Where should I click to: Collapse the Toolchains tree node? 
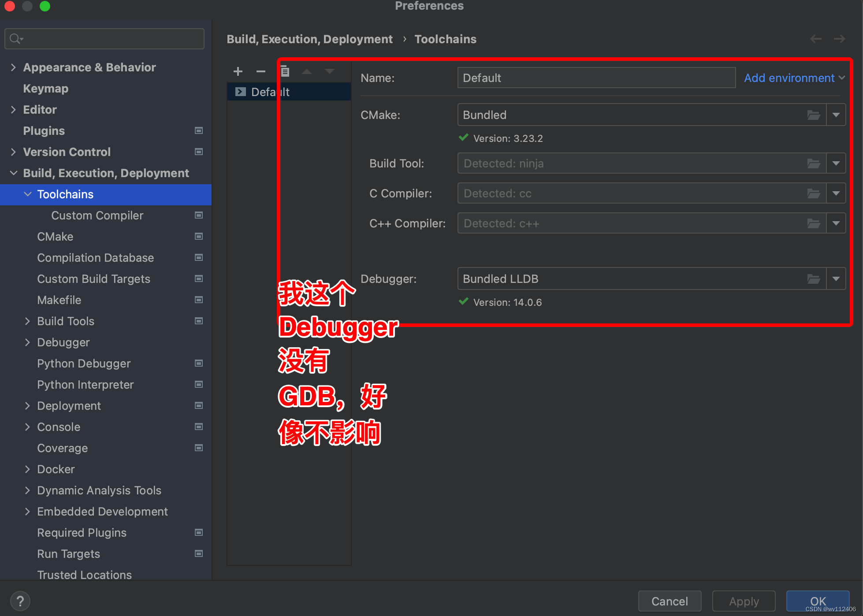pos(27,194)
